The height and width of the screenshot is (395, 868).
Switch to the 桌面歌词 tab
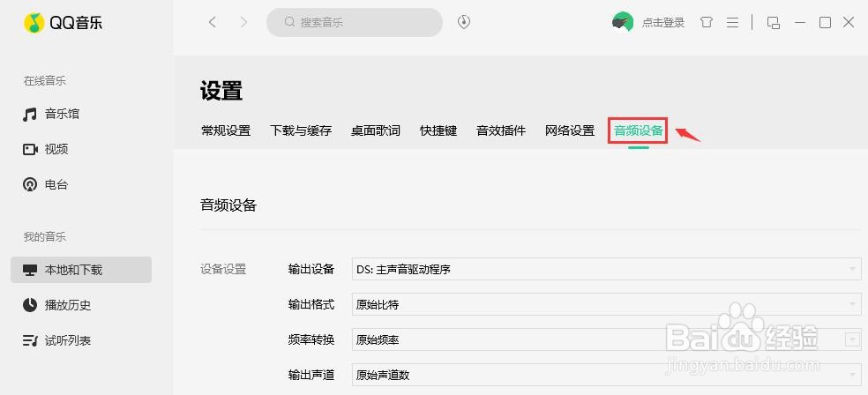[x=375, y=131]
